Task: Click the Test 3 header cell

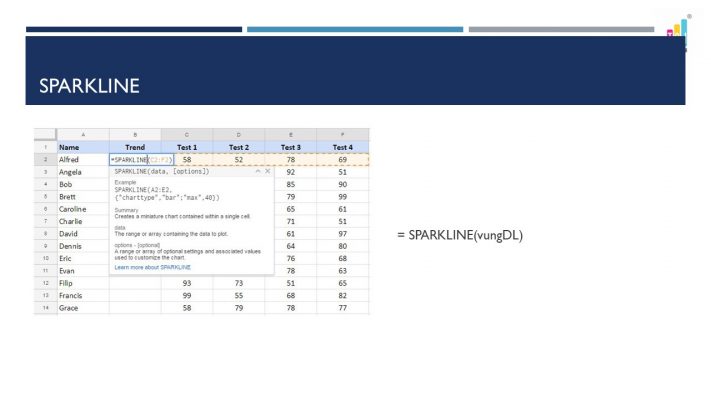Action: [290, 147]
